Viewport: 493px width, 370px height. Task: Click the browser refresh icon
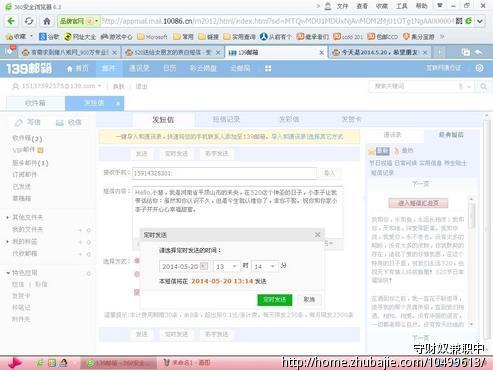coord(29,21)
